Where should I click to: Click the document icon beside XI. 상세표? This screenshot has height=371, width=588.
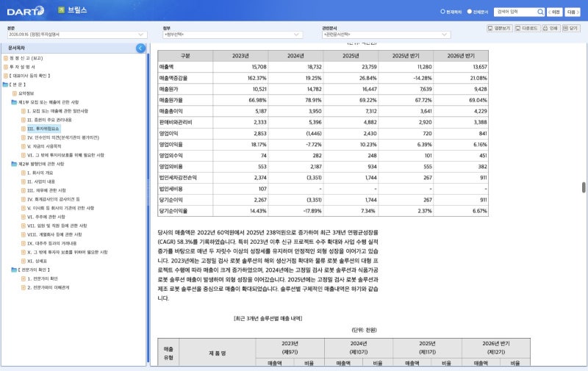[24, 261]
